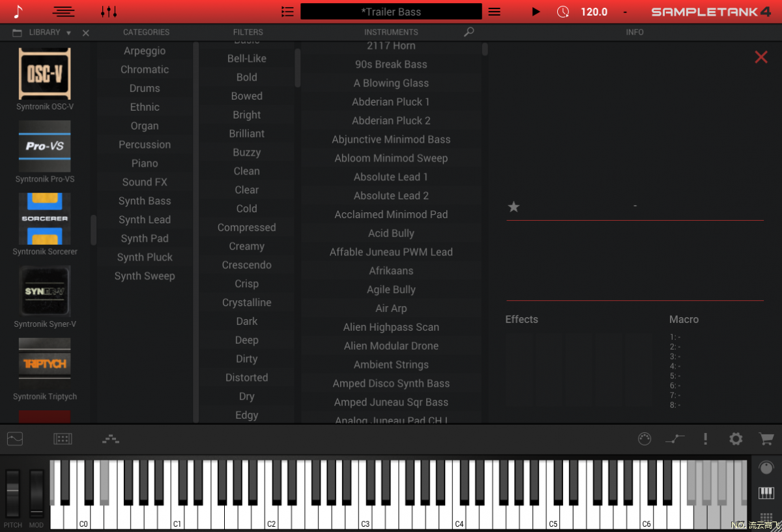This screenshot has width=782, height=532.
Task: Apply the Bell-Like filter
Action: pos(247,59)
